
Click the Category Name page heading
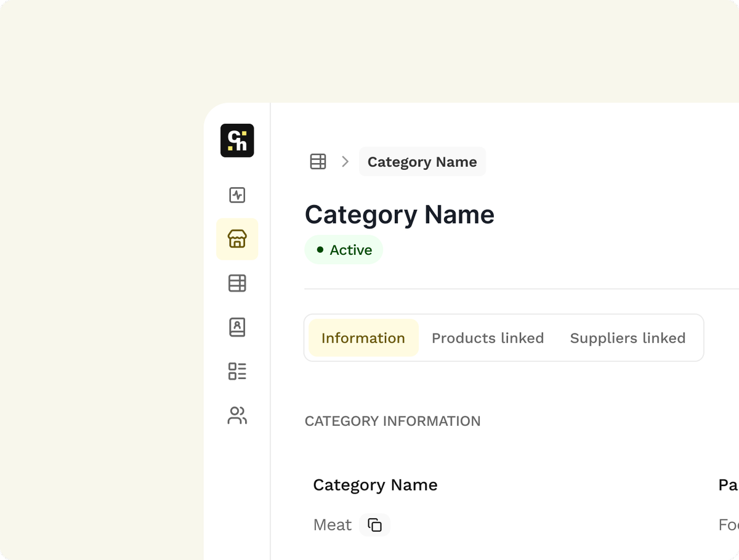(399, 214)
